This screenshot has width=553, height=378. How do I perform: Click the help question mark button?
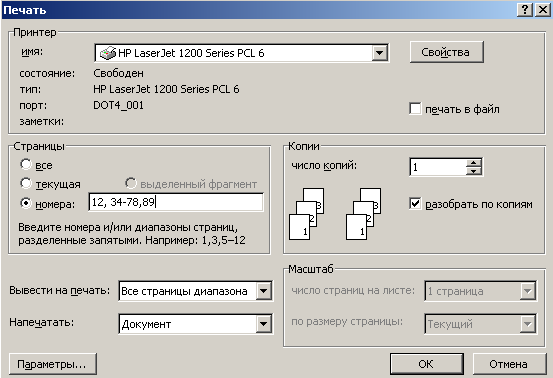[525, 10]
